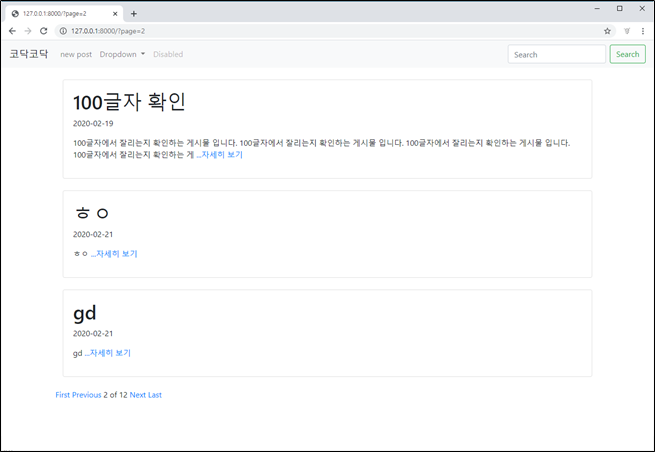Go to the 코닥코닥 brand home link
655x452 pixels.
tap(29, 54)
